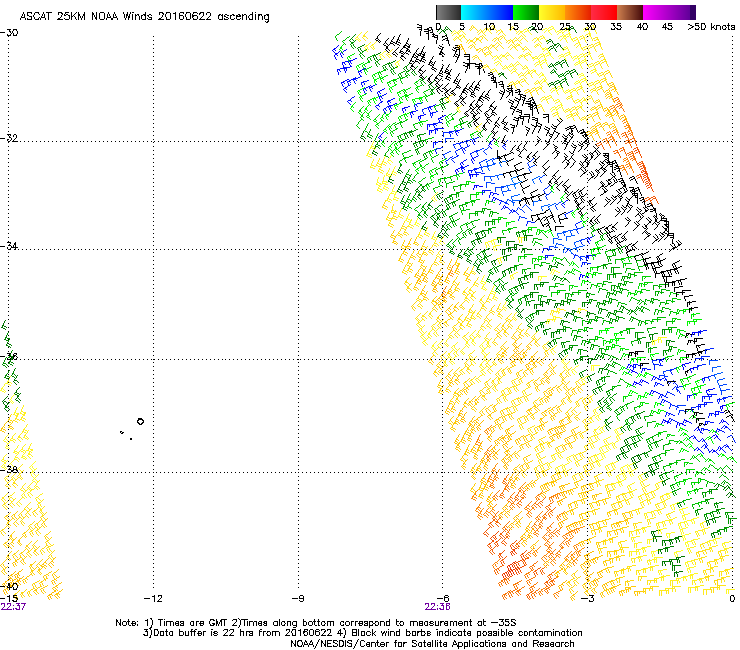This screenshot has width=740, height=650.
Task: Click the latitude label '-40'
Action: (9, 586)
